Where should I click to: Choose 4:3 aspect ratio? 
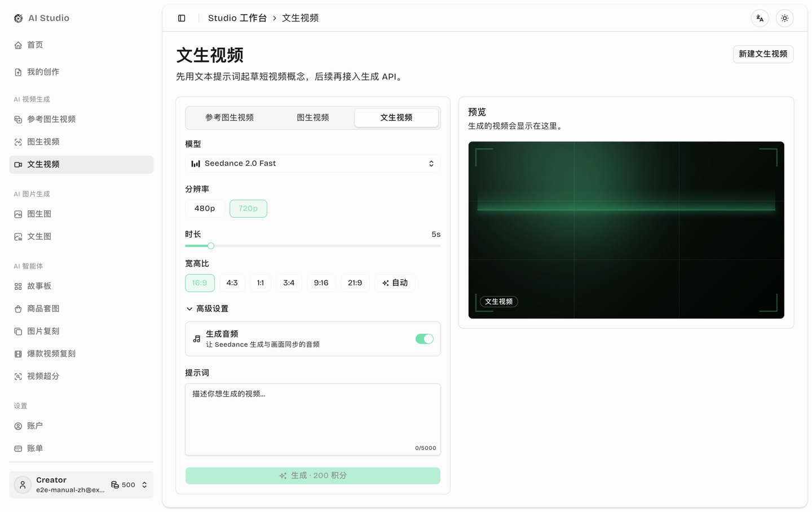(232, 283)
